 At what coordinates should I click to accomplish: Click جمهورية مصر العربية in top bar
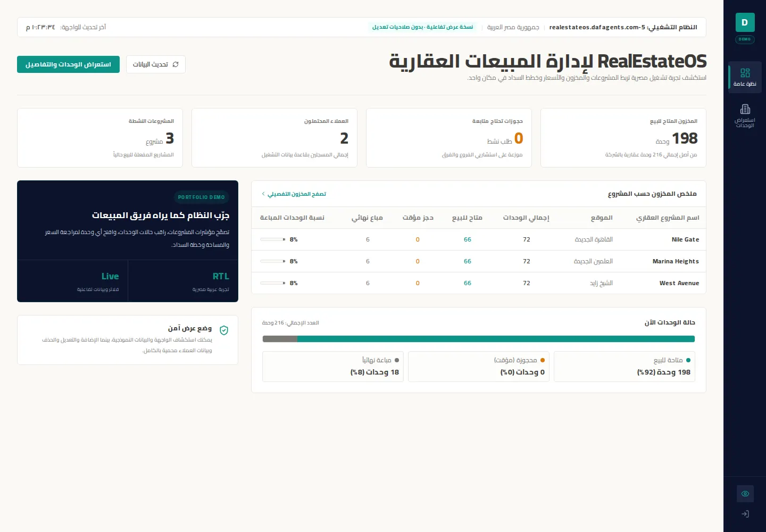pyautogui.click(x=513, y=27)
